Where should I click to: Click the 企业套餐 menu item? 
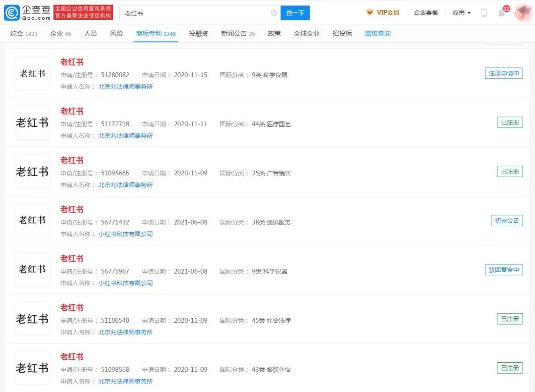425,12
